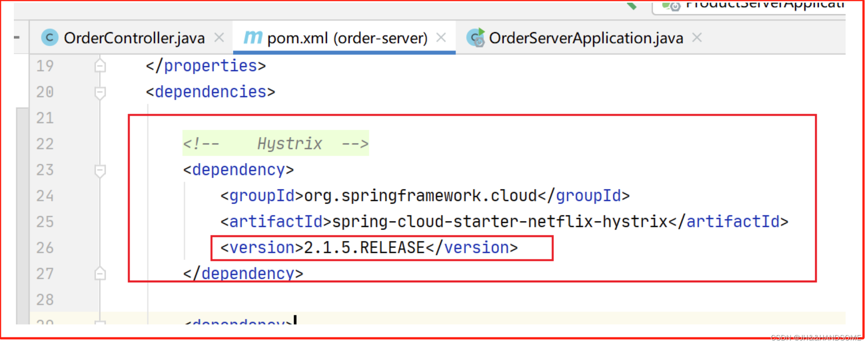Click the Maven icon on pom.xml tab

coord(253,37)
